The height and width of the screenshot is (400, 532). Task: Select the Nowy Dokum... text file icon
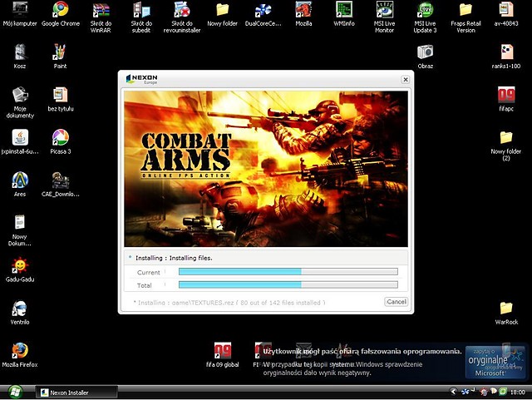pos(20,230)
